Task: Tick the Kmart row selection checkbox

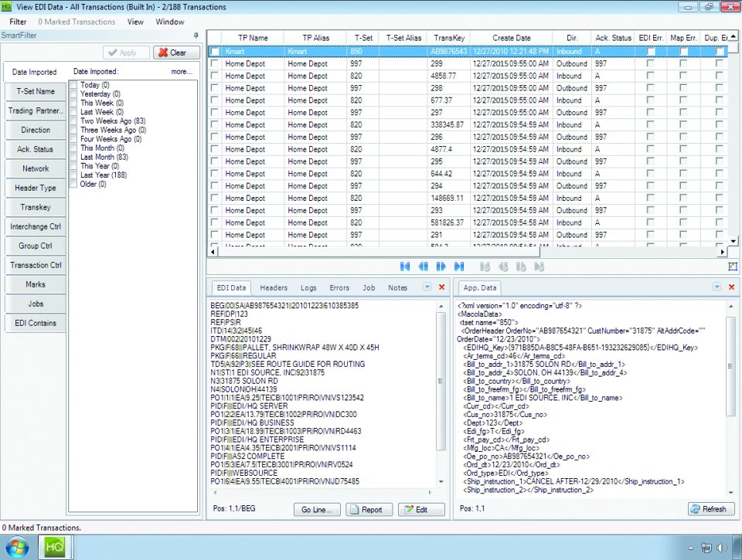Action: (x=215, y=52)
